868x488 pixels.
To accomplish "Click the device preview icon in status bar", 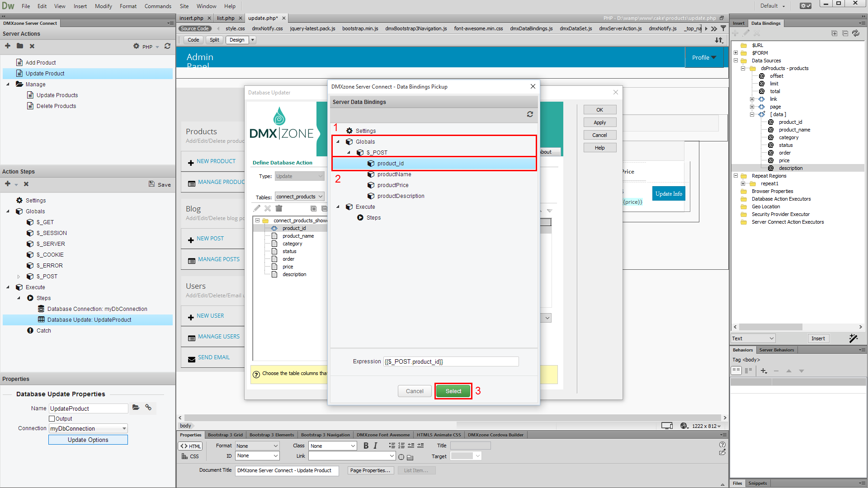I will [x=667, y=426].
